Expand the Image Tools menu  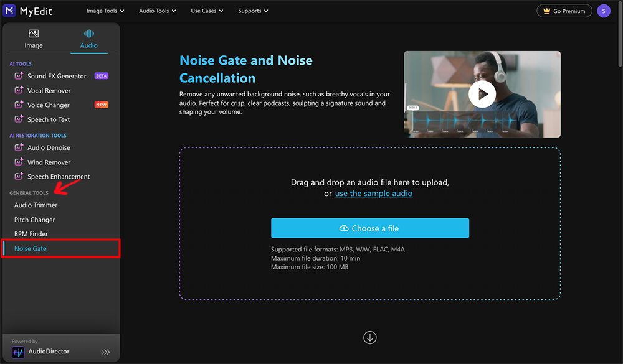click(x=105, y=11)
